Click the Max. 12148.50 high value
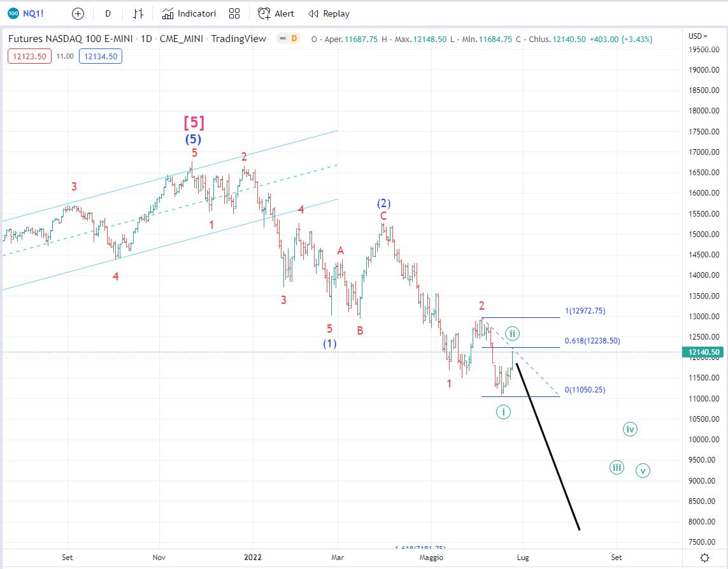This screenshot has height=569, width=728. pyautogui.click(x=414, y=39)
